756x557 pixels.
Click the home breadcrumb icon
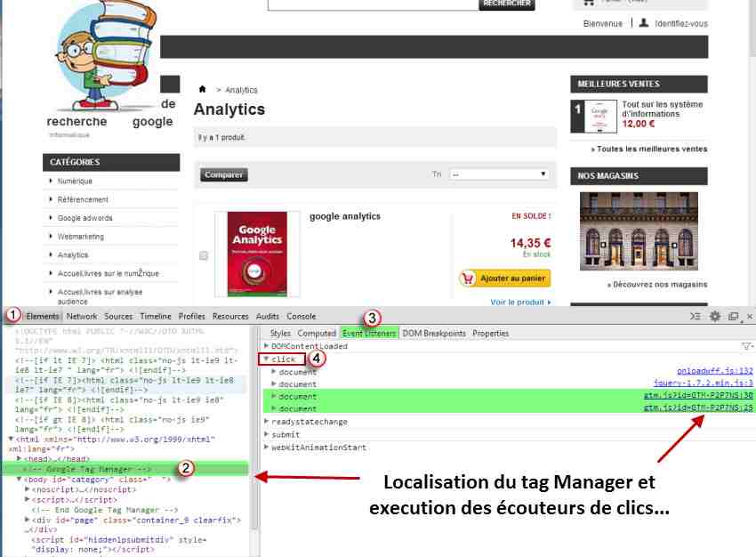pyautogui.click(x=203, y=89)
